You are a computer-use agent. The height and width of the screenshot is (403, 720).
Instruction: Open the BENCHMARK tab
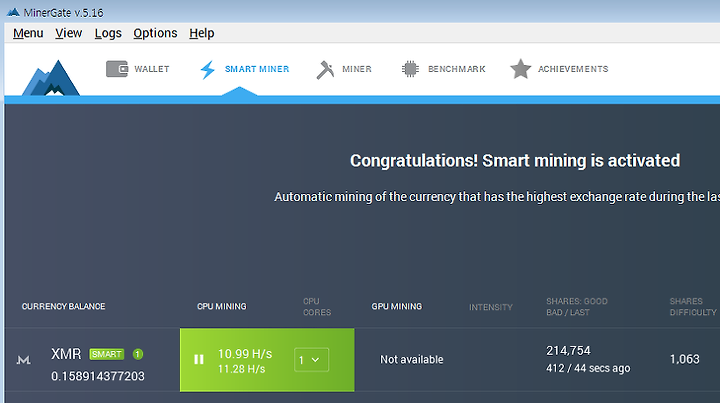(x=456, y=69)
